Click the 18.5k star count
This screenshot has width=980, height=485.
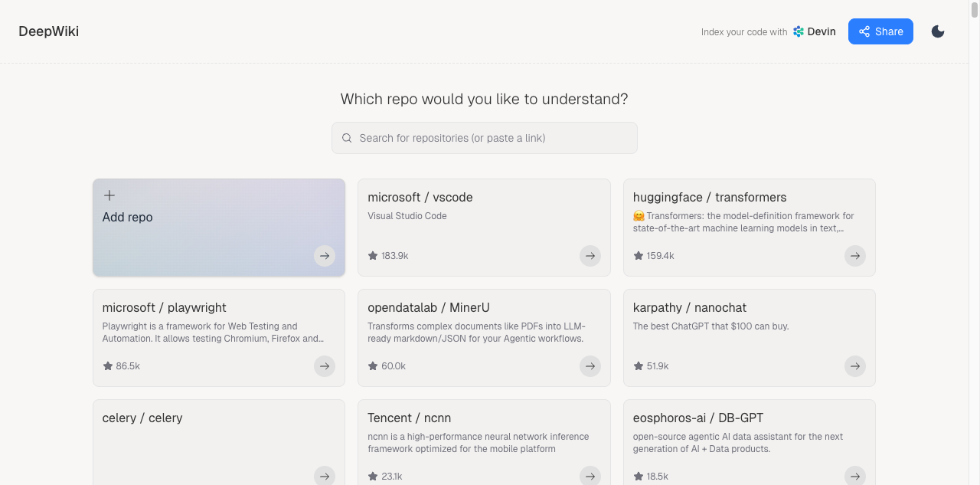(x=658, y=477)
